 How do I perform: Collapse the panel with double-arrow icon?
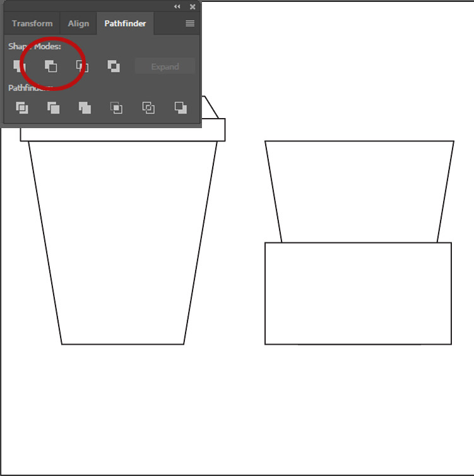[x=177, y=6]
